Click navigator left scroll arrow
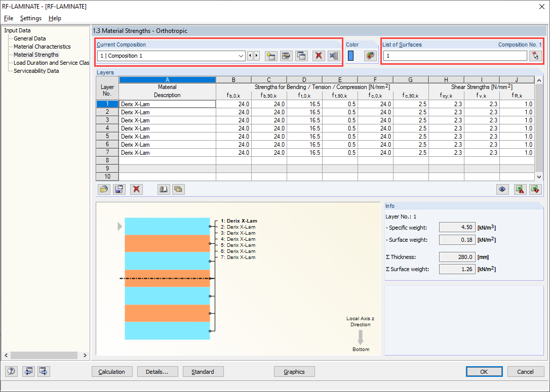 6,355
